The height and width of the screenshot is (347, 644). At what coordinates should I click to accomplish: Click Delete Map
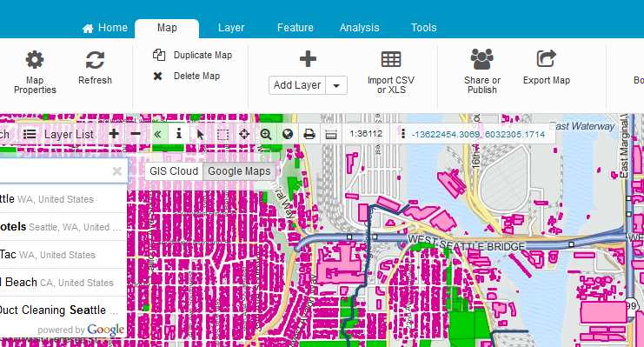pos(187,76)
